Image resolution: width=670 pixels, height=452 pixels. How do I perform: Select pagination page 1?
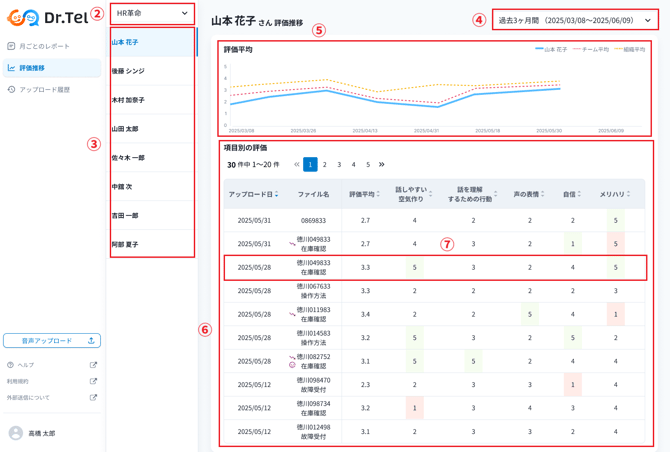coord(310,164)
